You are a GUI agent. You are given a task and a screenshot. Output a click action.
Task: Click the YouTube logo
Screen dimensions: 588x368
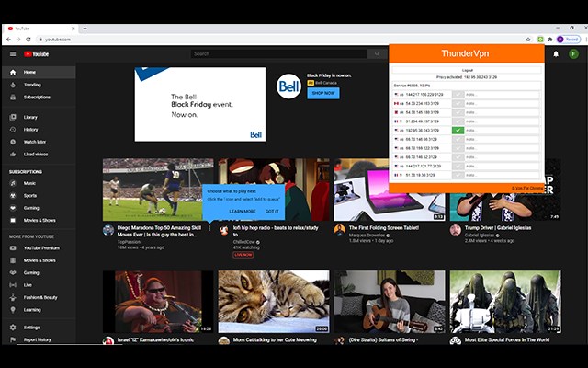tap(37, 53)
